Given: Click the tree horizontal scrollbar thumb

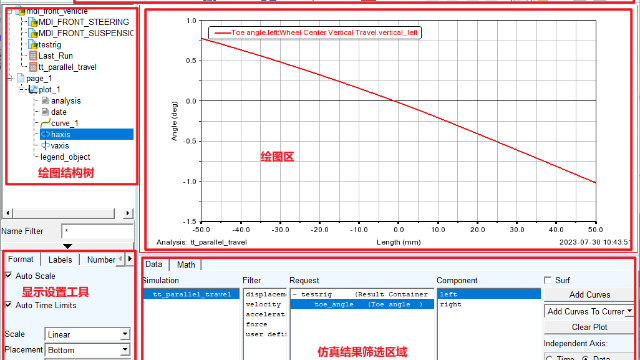Looking at the screenshot, I should point(64,213).
